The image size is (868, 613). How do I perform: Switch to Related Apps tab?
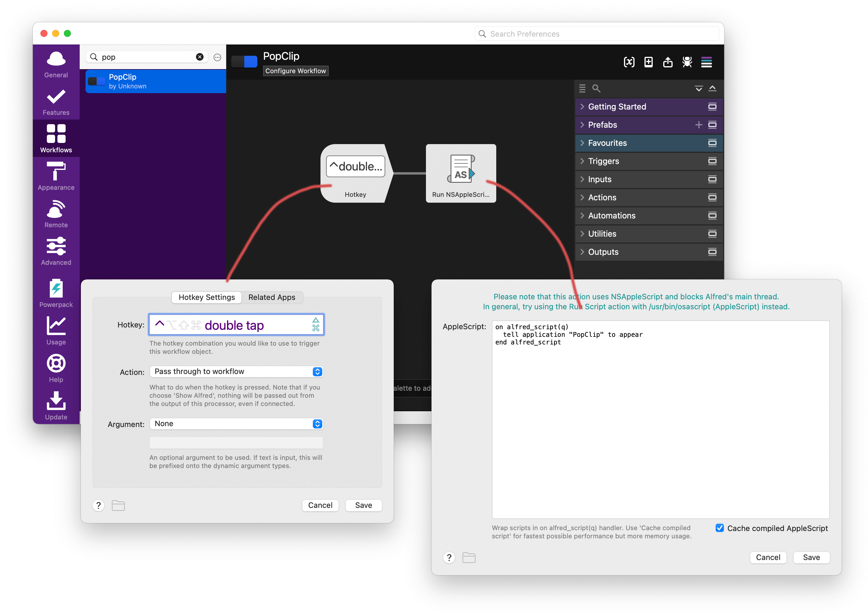pyautogui.click(x=272, y=298)
